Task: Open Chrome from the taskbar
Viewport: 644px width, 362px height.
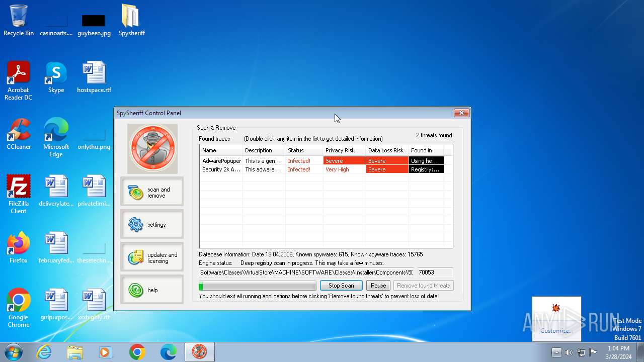Action: coord(137,352)
